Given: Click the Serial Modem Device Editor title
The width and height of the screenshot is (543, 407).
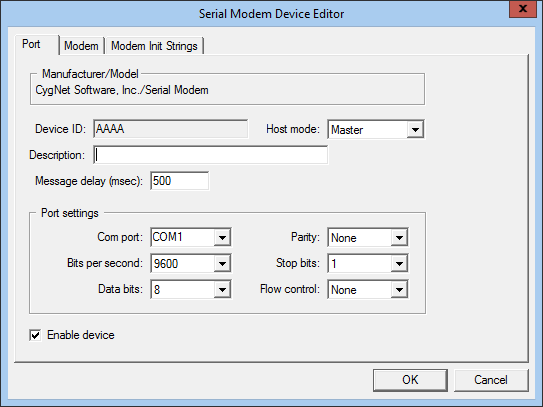Looking at the screenshot, I should click(272, 14).
